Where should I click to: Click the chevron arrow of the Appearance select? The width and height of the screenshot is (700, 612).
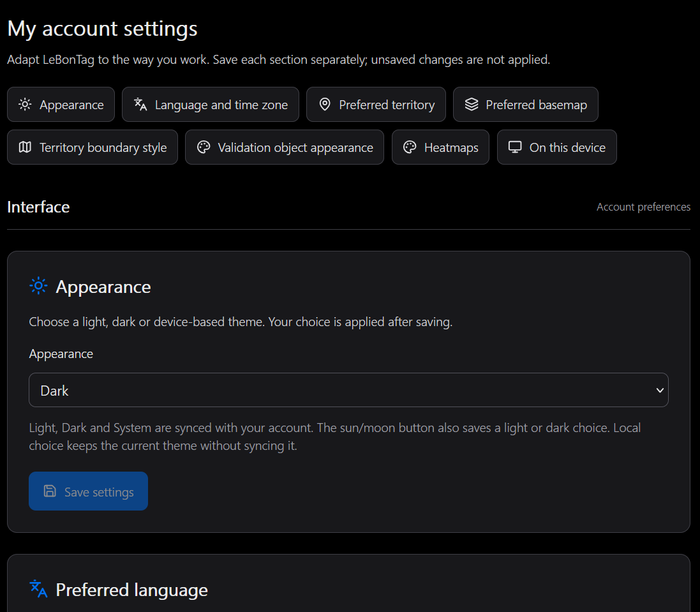[659, 391]
